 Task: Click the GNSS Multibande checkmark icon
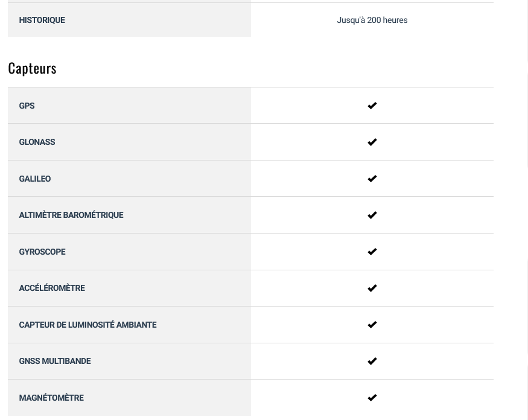click(372, 361)
